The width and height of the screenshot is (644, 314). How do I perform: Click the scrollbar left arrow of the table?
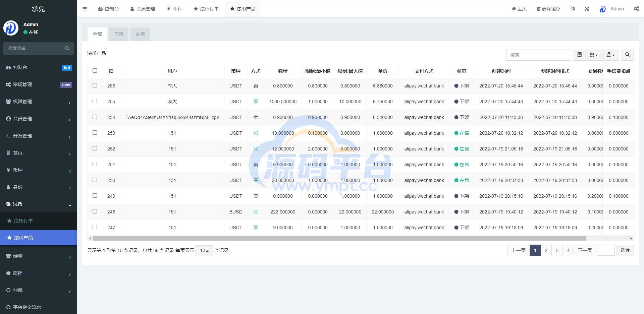[90, 239]
